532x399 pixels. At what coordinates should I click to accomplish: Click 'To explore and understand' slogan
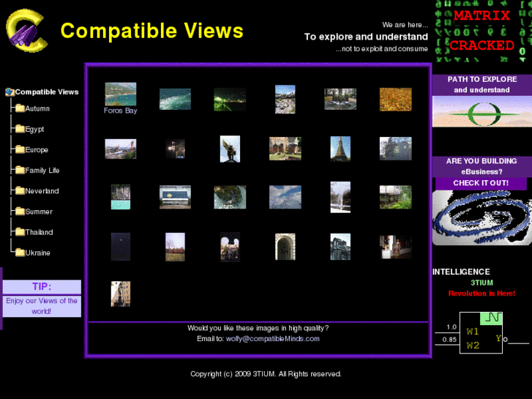[x=366, y=37]
